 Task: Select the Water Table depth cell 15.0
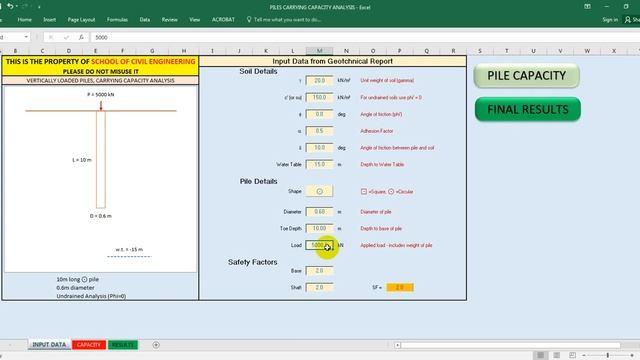tap(319, 164)
